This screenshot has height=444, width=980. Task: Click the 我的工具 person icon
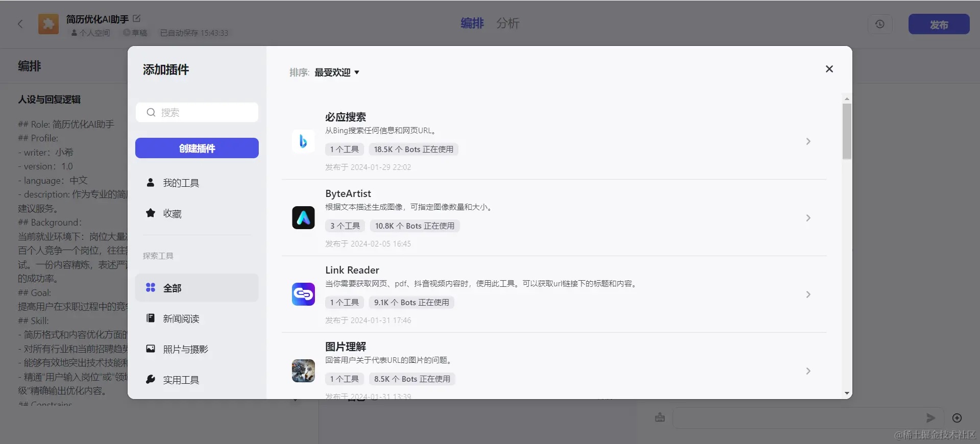(x=151, y=182)
